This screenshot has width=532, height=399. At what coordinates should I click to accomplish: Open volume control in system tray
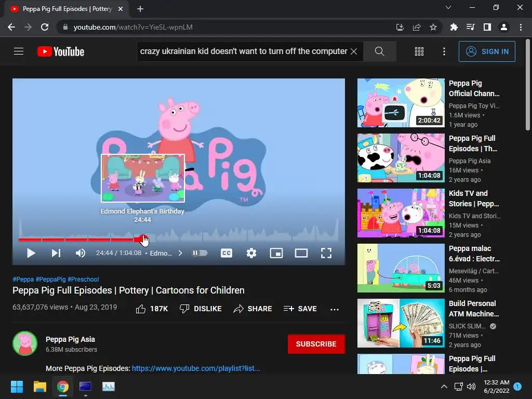pyautogui.click(x=471, y=387)
